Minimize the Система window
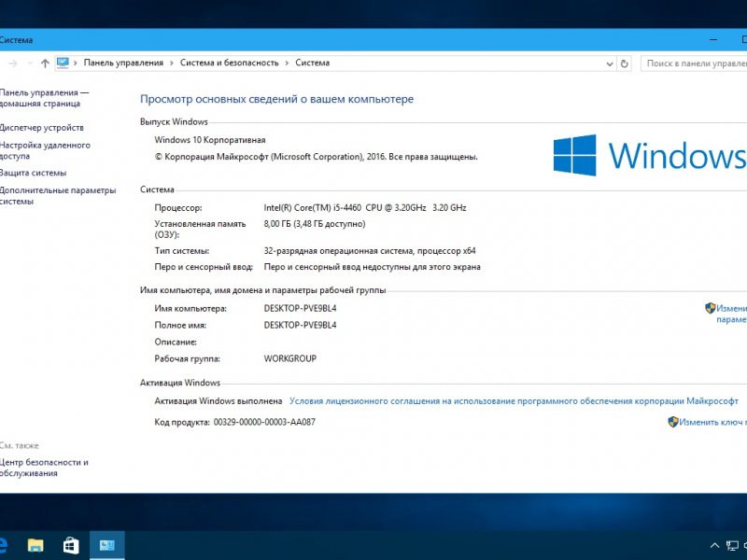 713,40
